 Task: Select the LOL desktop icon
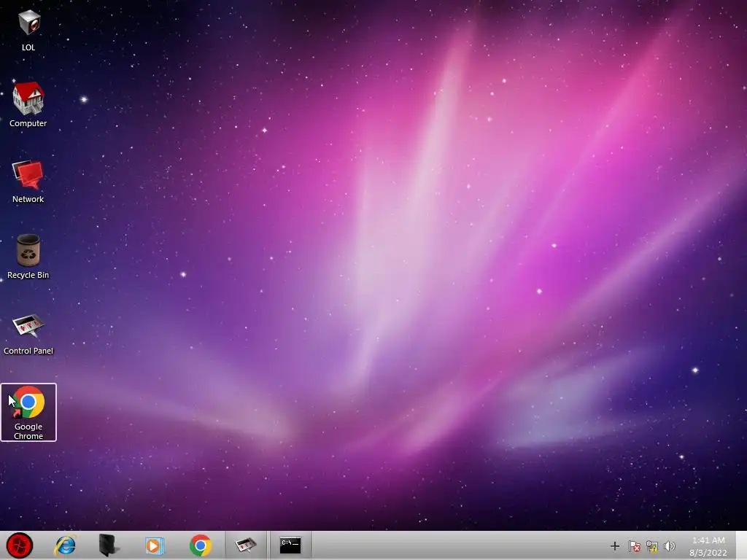point(28,30)
